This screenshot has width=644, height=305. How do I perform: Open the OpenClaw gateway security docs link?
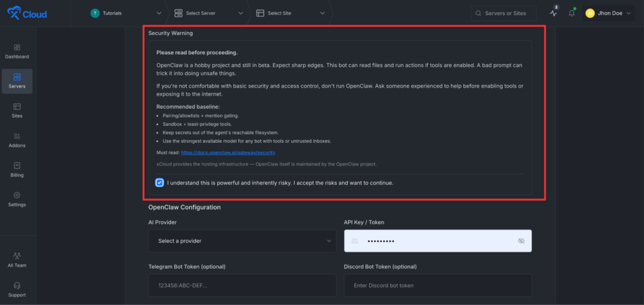[228, 153]
